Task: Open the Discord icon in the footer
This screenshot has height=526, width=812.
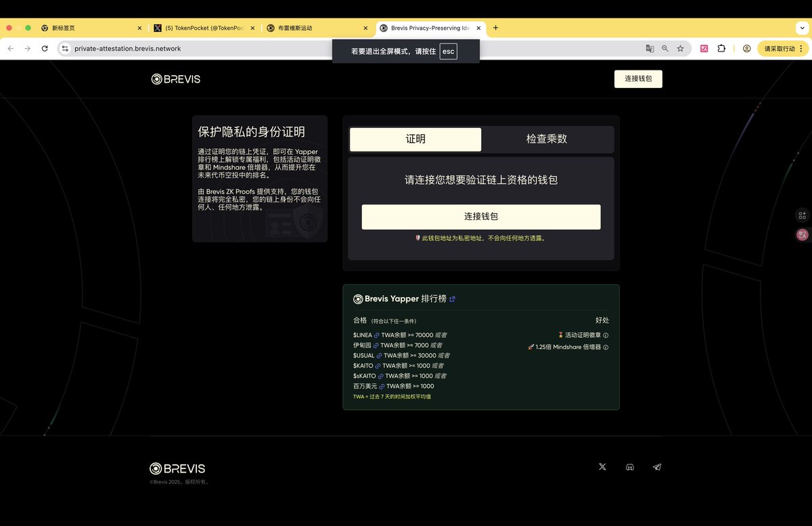Action: tap(629, 466)
